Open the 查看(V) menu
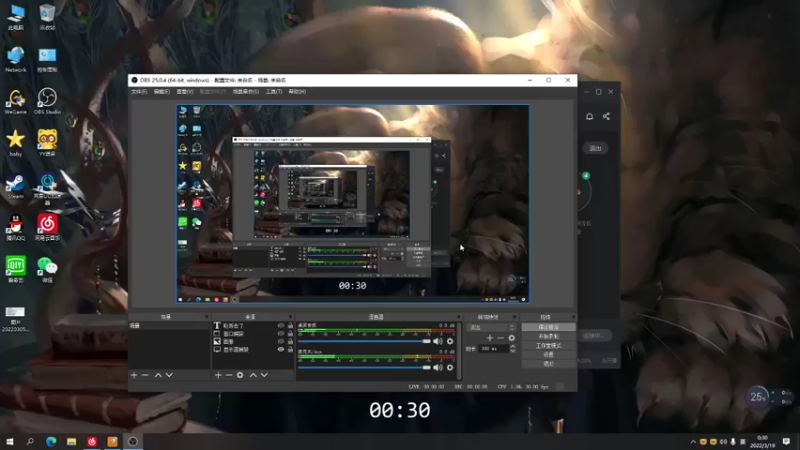The image size is (800, 450). click(185, 92)
